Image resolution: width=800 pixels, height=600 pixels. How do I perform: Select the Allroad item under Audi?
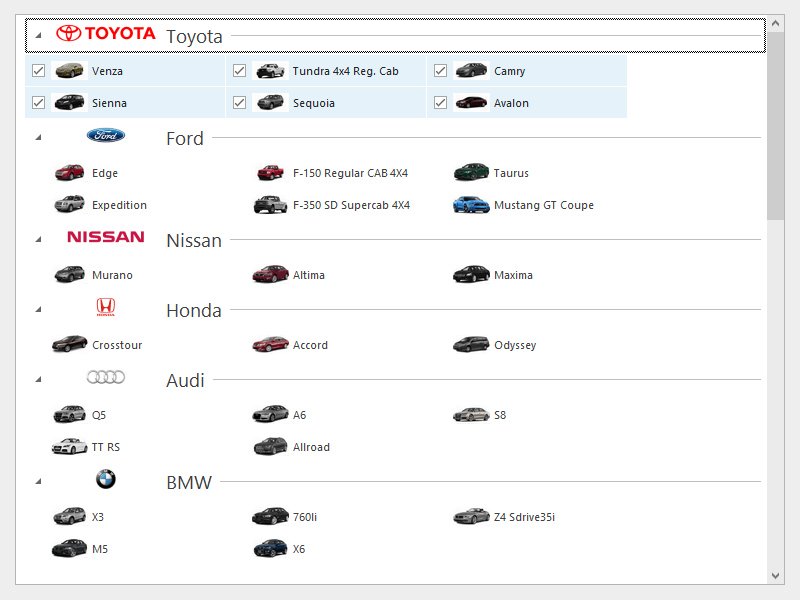[x=311, y=447]
